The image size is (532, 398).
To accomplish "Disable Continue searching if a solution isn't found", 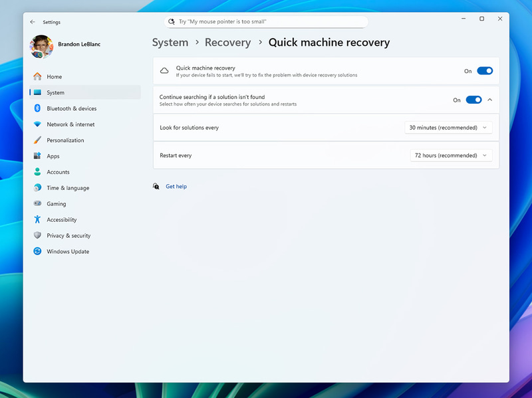I will coord(474,100).
